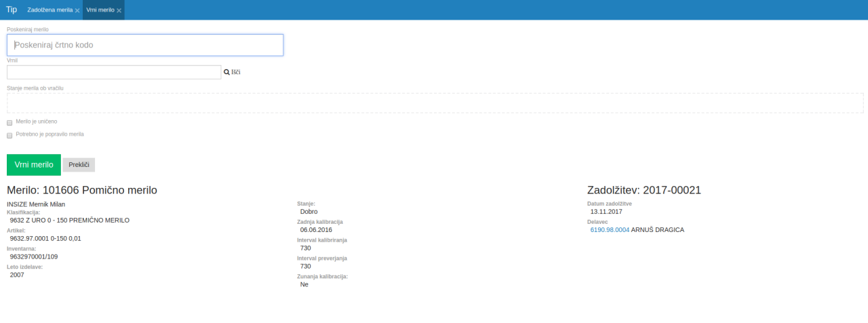Select the Vrni merilo tab in header
Viewport: 868px width, 323px height.
pos(100,10)
